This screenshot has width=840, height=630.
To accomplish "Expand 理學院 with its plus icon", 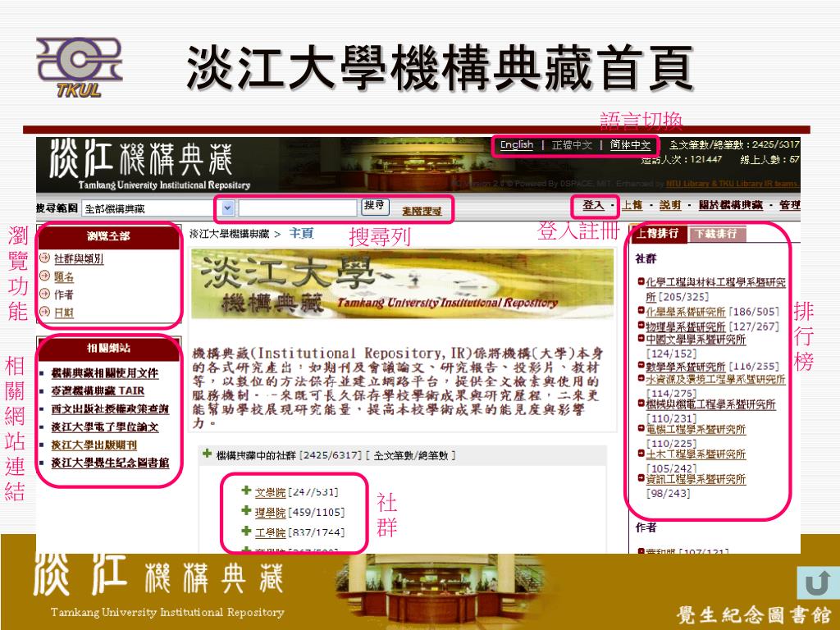I will tap(246, 511).
